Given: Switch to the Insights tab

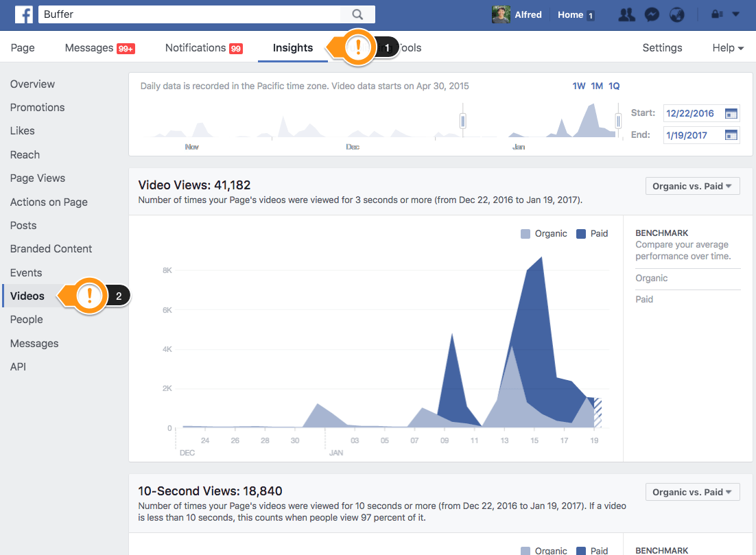Looking at the screenshot, I should (292, 47).
